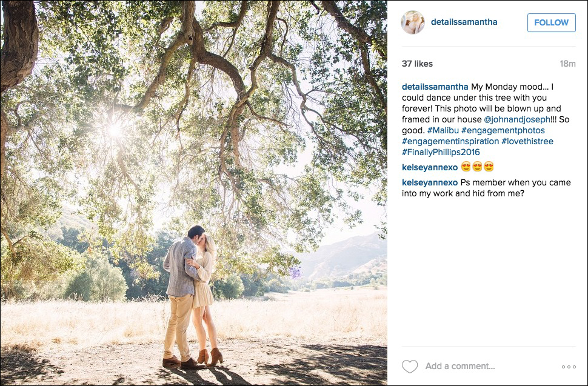This screenshot has width=588, height=386.
Task: Open the #lovethistree hashtag
Action: tap(527, 141)
